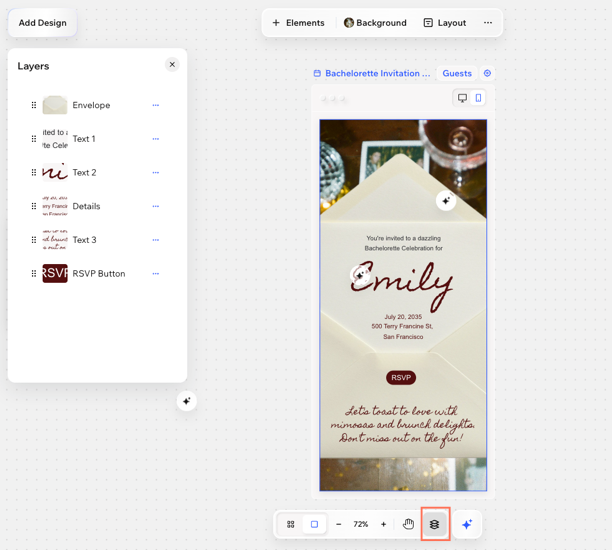
Task: Switch to mobile preview view
Action: point(478,98)
